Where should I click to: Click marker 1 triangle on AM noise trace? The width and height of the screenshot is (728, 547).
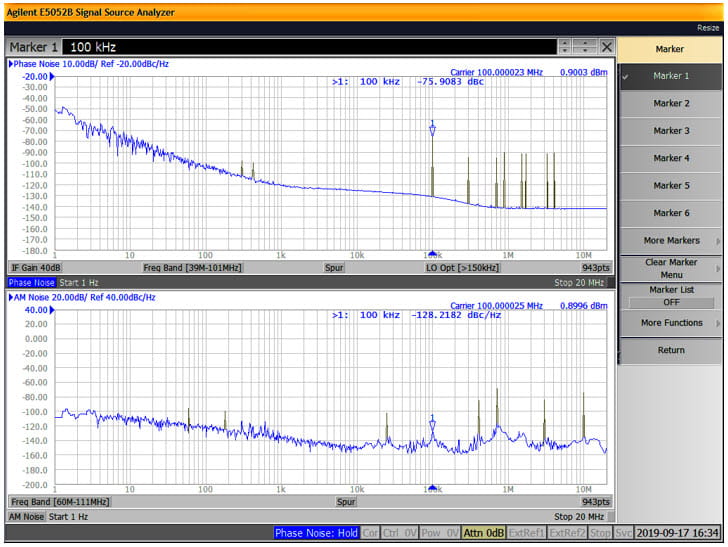432,425
